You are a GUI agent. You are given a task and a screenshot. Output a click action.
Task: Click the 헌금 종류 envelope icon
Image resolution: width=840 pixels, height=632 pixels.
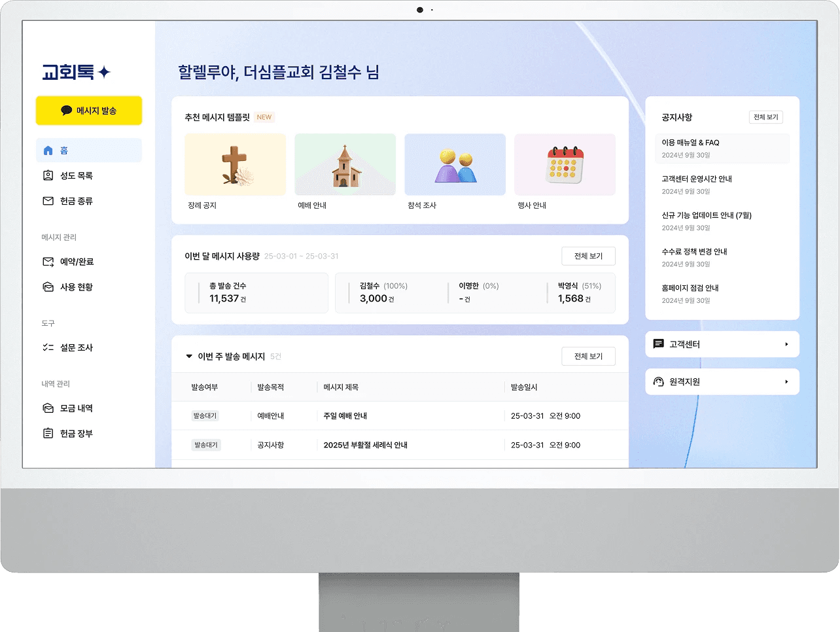pos(48,201)
